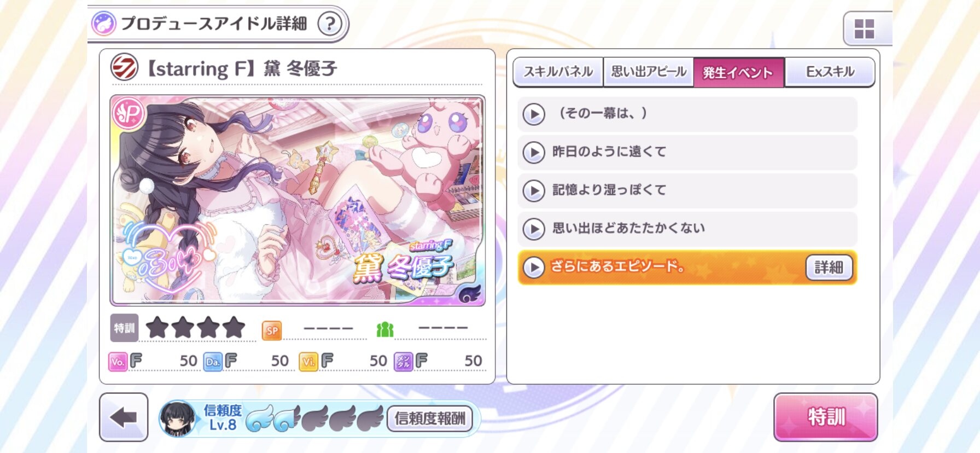Tap the idol portrait next to 信頼度

click(177, 419)
